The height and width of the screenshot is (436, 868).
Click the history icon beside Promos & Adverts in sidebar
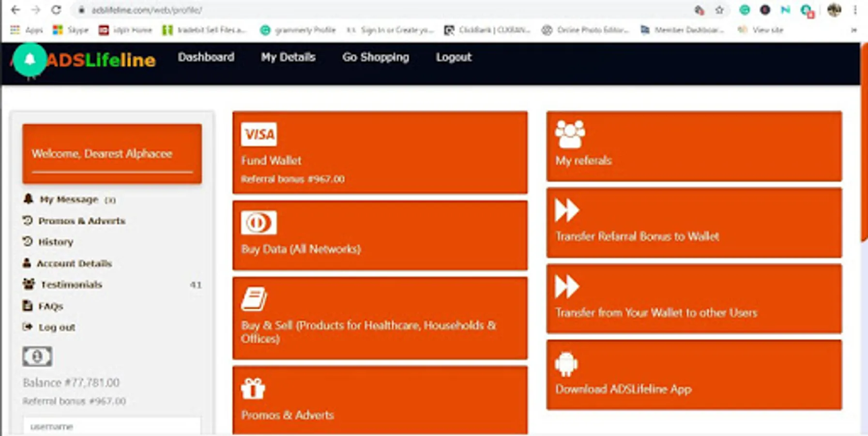click(28, 220)
